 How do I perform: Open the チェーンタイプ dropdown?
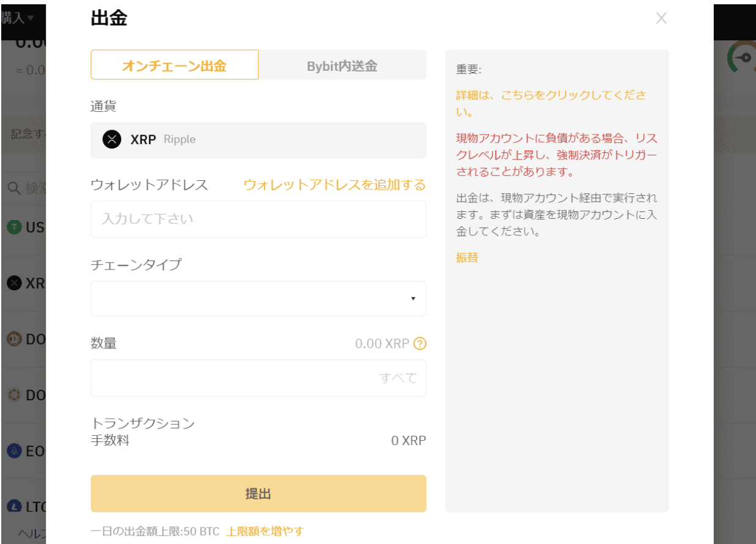[x=258, y=298]
